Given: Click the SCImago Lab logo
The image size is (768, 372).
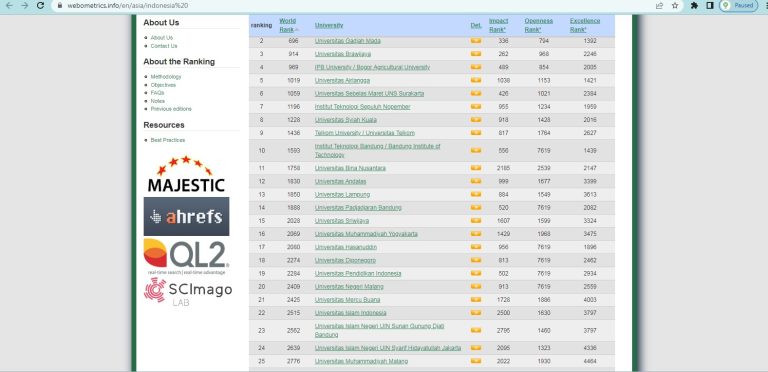Looking at the screenshot, I should pyautogui.click(x=188, y=292).
